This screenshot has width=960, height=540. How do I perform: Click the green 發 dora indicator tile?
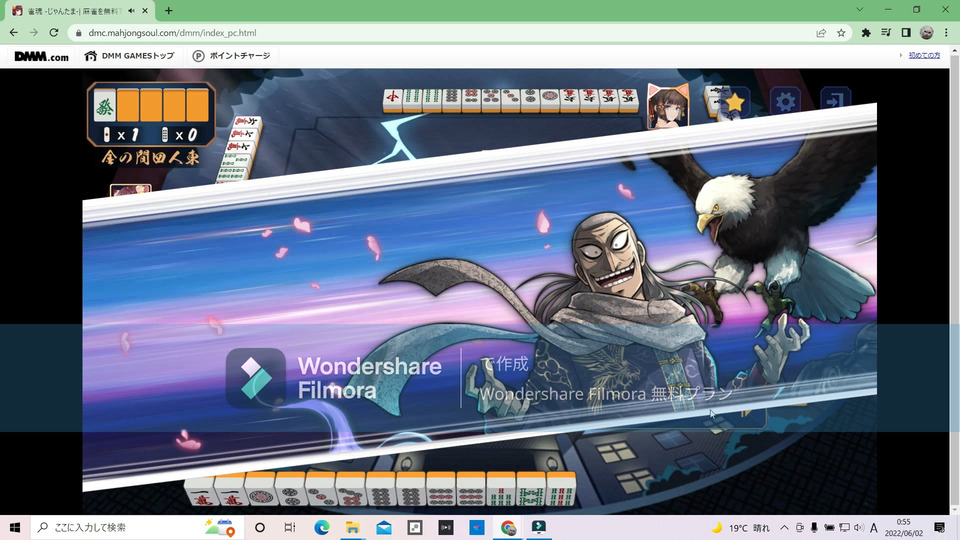point(105,105)
